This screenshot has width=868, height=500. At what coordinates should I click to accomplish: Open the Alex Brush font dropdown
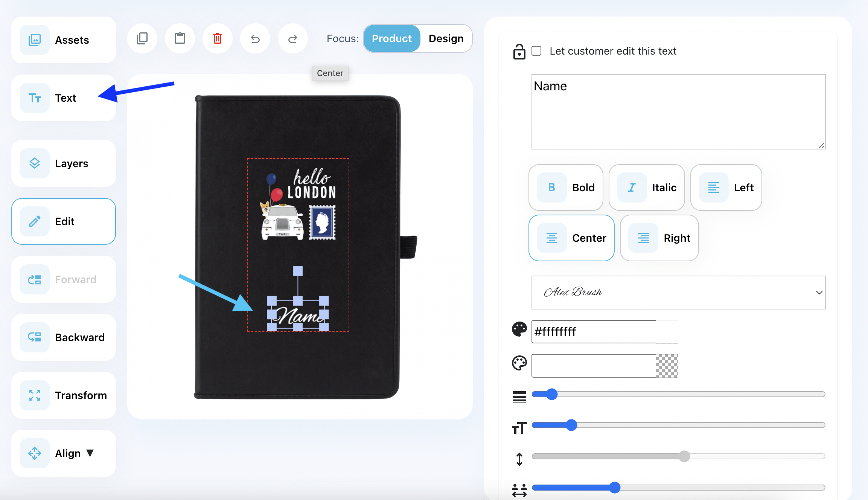pyautogui.click(x=678, y=293)
